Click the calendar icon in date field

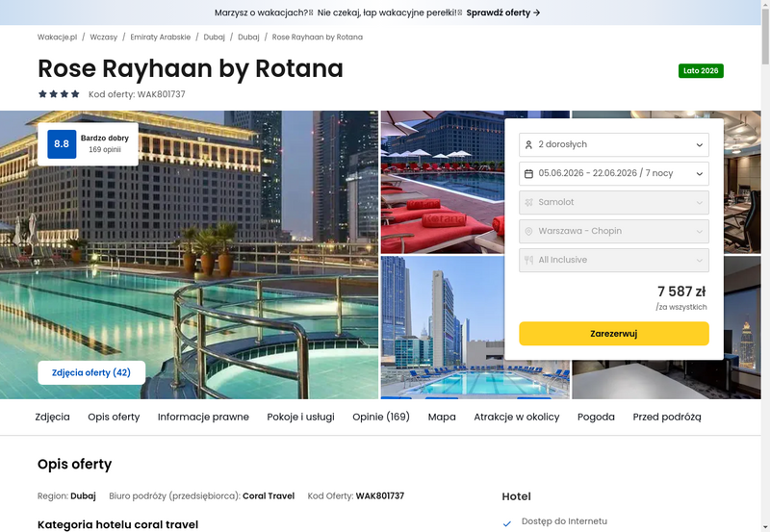pos(529,173)
